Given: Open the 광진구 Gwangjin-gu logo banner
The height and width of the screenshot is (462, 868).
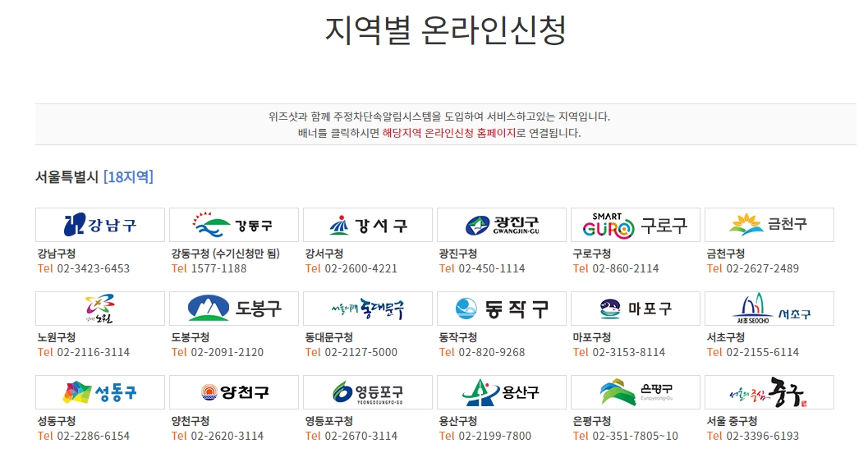Looking at the screenshot, I should click(502, 225).
